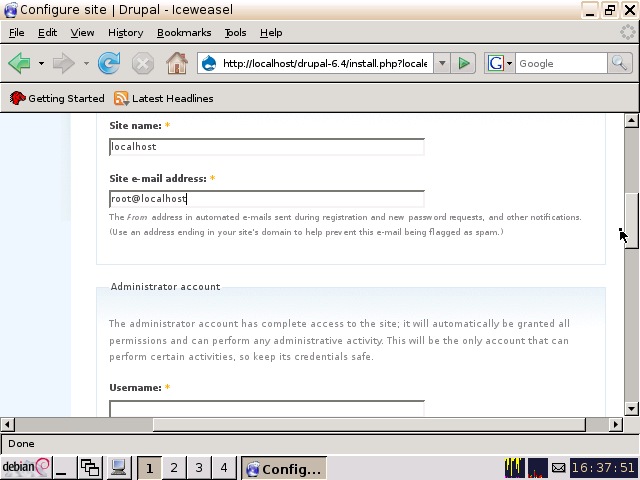Switch to workspace 3
Viewport: 640px width, 480px height.
click(x=199, y=468)
